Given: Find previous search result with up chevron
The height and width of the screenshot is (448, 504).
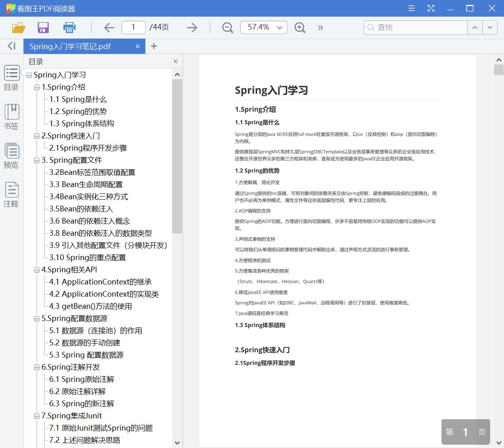Looking at the screenshot, I should click(475, 27).
